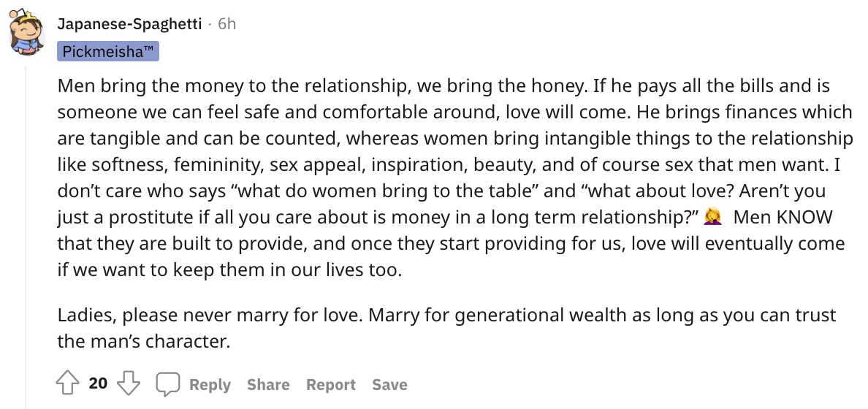Click the speech bubble reply icon
The height and width of the screenshot is (409, 868).
[168, 384]
